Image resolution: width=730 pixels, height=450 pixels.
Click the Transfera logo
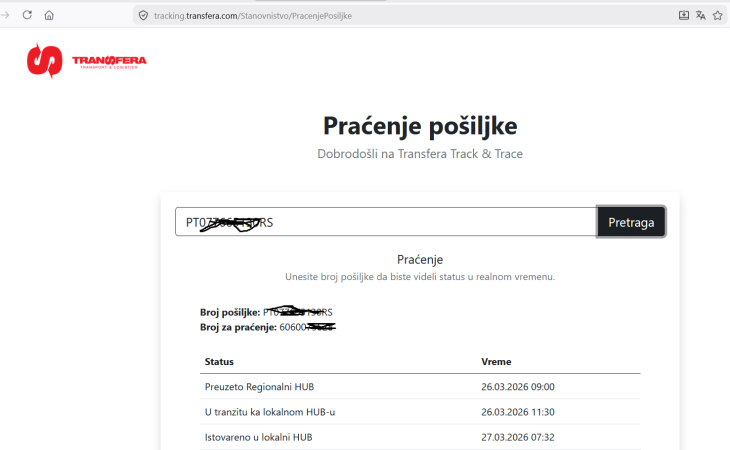click(x=86, y=62)
